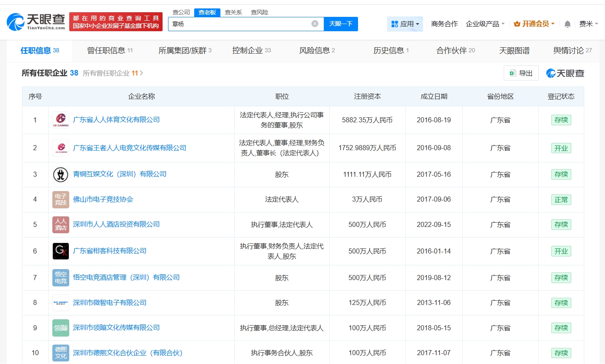Open logo of 青铜互娱文化（深圳）有限公司
This screenshot has height=364, width=605.
pos(61,174)
